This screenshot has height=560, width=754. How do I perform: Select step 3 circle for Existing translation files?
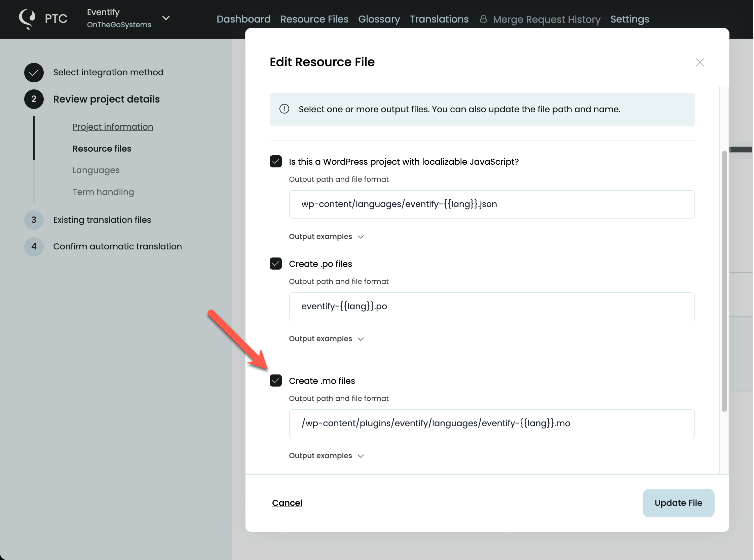pyautogui.click(x=34, y=220)
